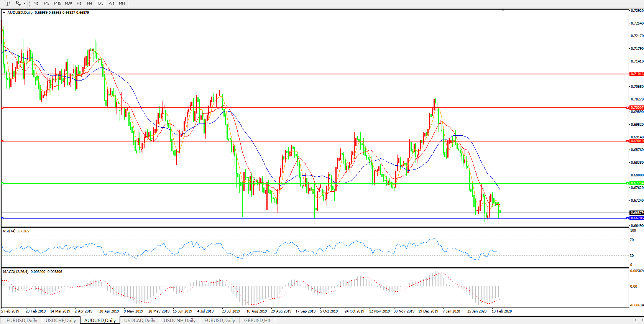Expand the AUDUSD,Daily chart title triangle
The width and height of the screenshot is (644, 324).
(4, 13)
